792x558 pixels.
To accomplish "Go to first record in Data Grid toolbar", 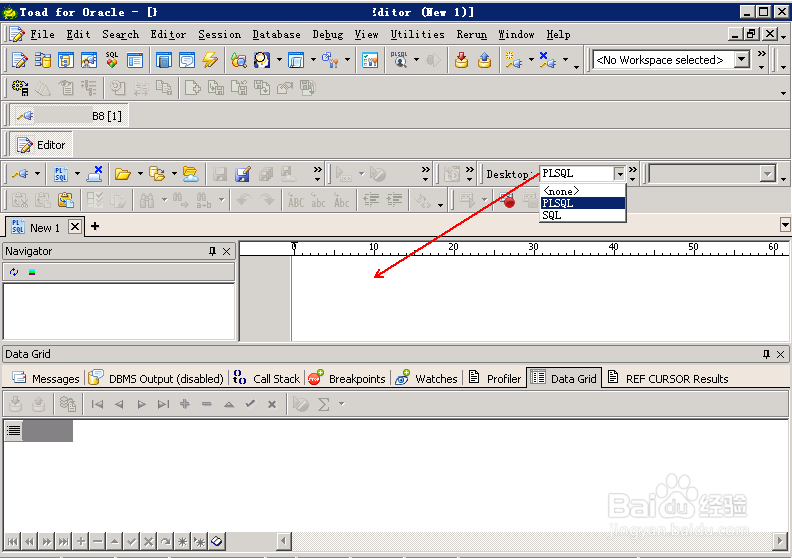I will point(97,404).
